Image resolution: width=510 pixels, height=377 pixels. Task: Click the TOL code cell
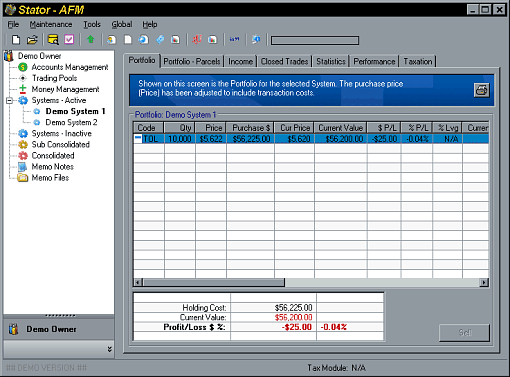[x=150, y=139]
